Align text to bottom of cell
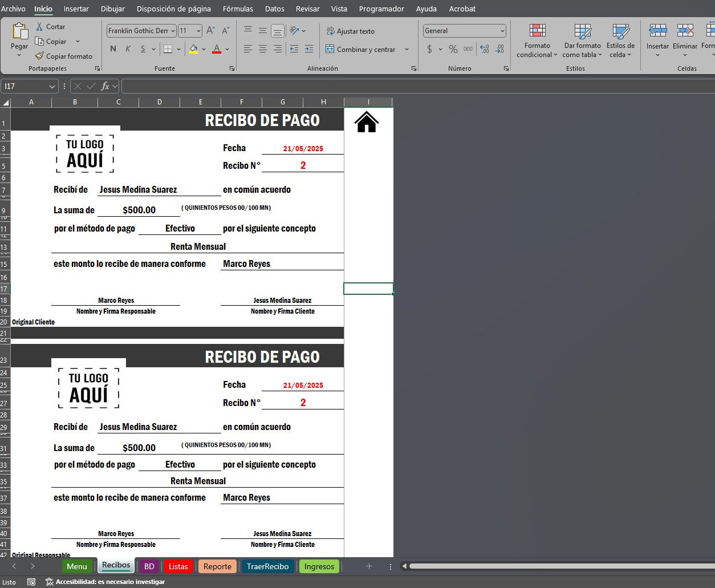The width and height of the screenshot is (715, 588). click(x=278, y=31)
